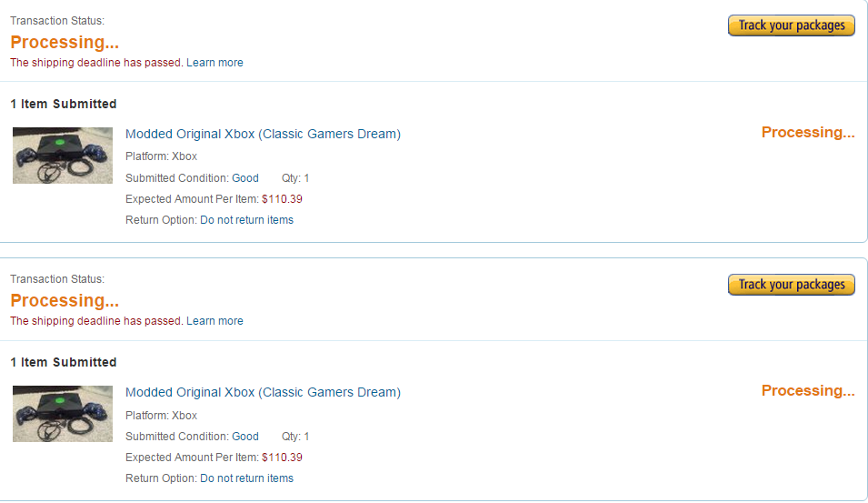Click the first transaction's large Processing status heading
This screenshot has height=503, width=868.
(65, 42)
